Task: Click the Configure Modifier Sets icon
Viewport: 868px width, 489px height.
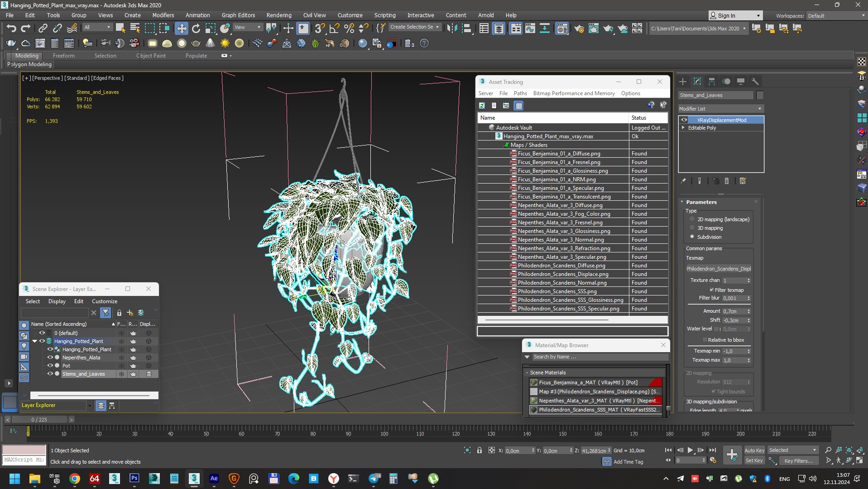Action: (743, 181)
